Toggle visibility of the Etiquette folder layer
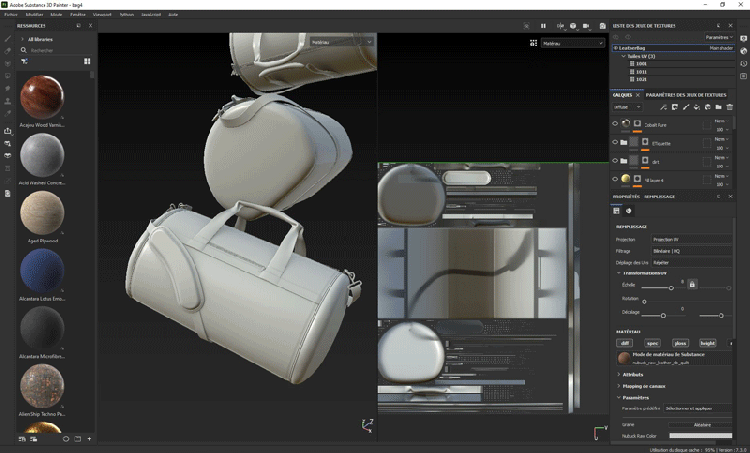 tap(615, 143)
